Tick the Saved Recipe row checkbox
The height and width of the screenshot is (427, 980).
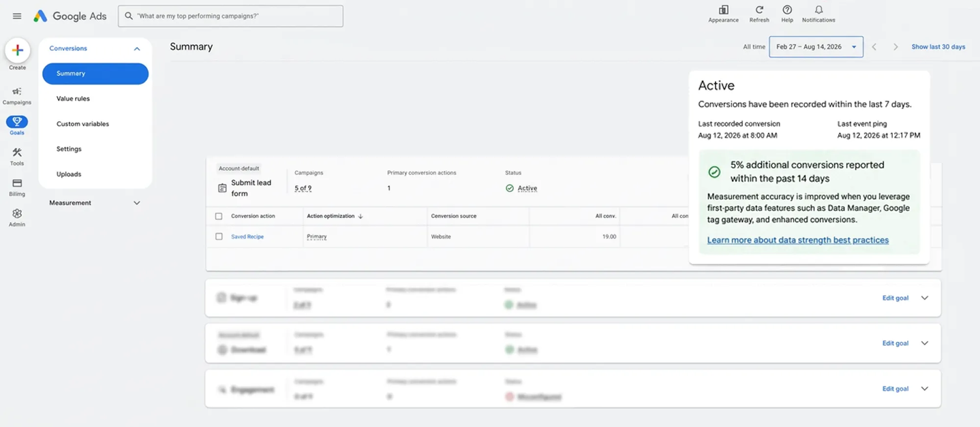tap(219, 237)
